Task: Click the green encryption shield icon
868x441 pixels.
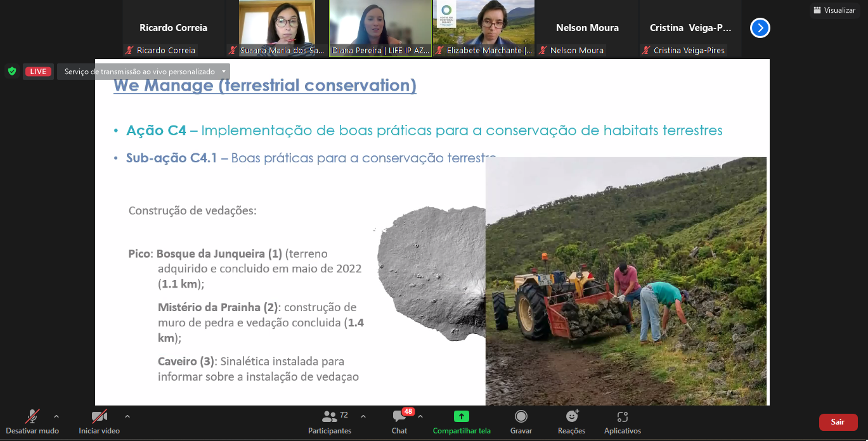Action: [x=11, y=72]
